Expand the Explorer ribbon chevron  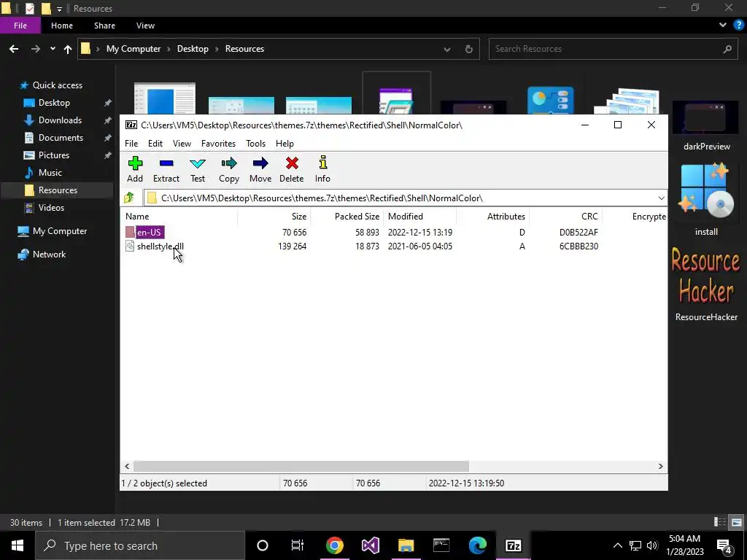[x=723, y=26]
